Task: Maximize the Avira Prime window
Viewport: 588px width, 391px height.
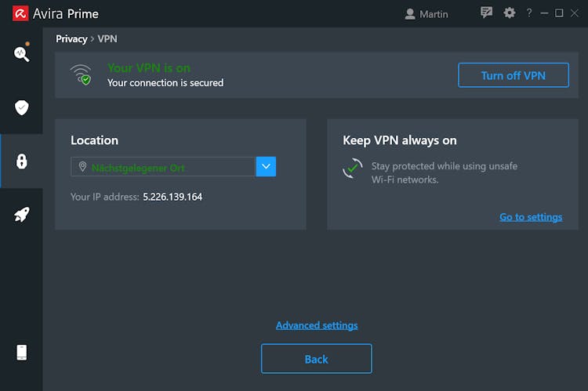Action: tap(559, 13)
